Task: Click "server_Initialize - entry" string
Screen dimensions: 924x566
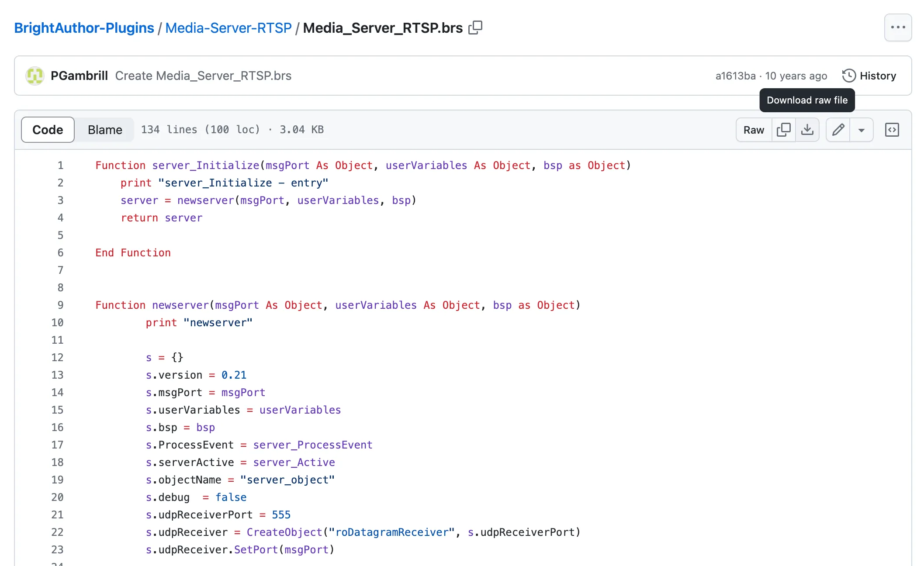Action: 243,183
